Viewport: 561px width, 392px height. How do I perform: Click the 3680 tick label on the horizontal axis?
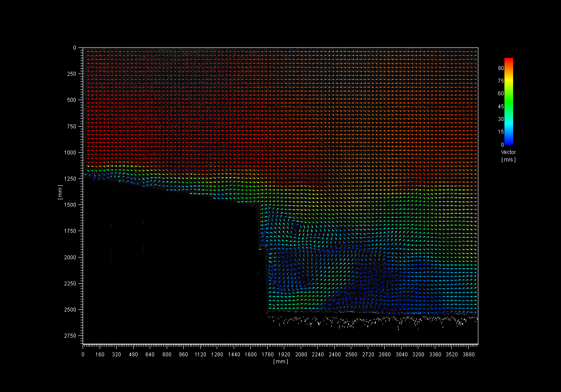[x=468, y=355]
